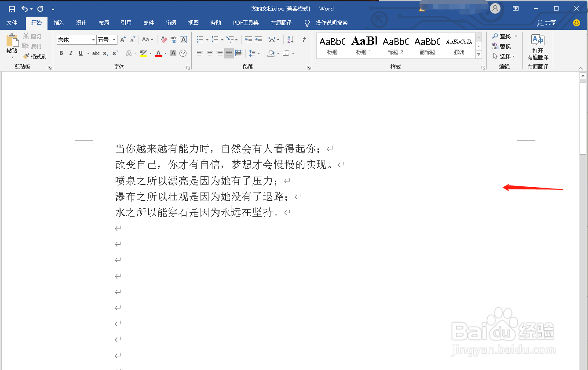Click the 共享 share button
This screenshot has height=370, width=588.
click(547, 23)
